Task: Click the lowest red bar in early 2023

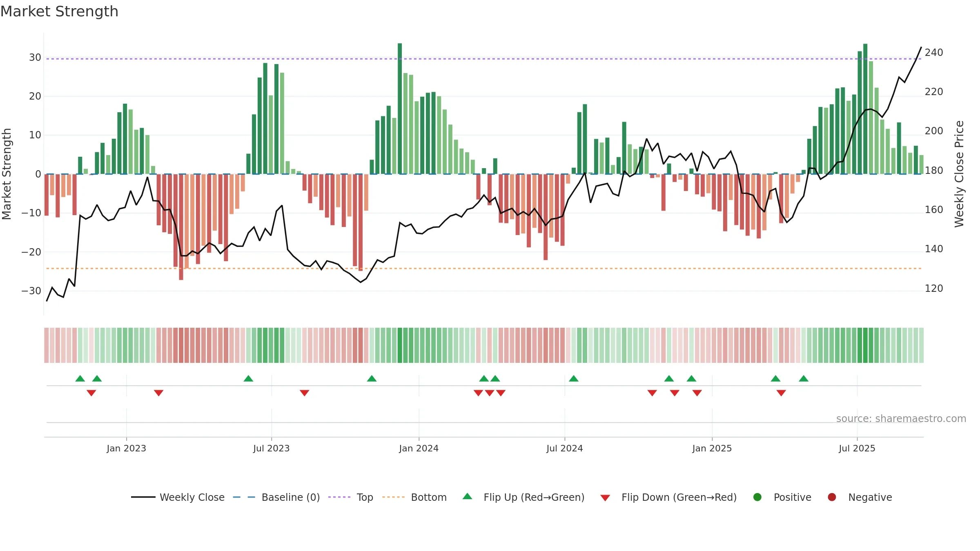Action: point(181,227)
